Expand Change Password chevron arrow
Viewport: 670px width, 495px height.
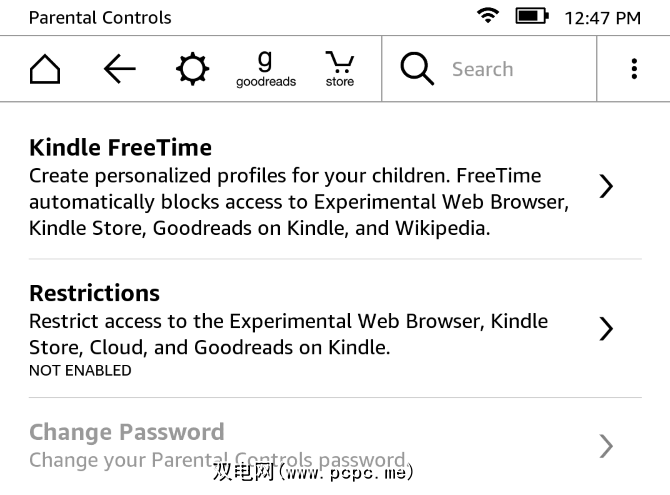pos(606,446)
